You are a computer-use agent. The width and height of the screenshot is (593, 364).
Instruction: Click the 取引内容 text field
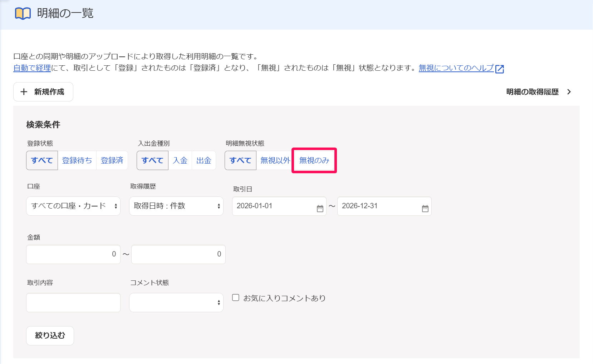click(73, 303)
